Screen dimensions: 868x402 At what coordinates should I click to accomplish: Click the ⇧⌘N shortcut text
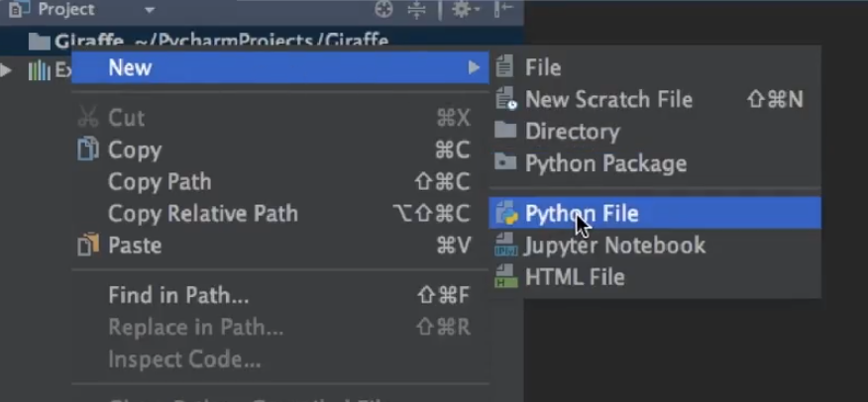tap(775, 100)
